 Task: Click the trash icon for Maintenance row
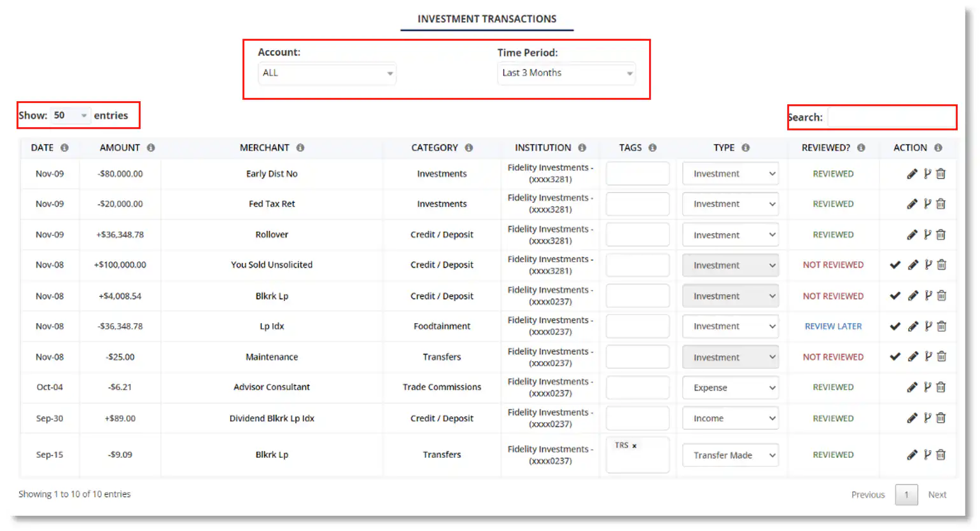(x=941, y=357)
